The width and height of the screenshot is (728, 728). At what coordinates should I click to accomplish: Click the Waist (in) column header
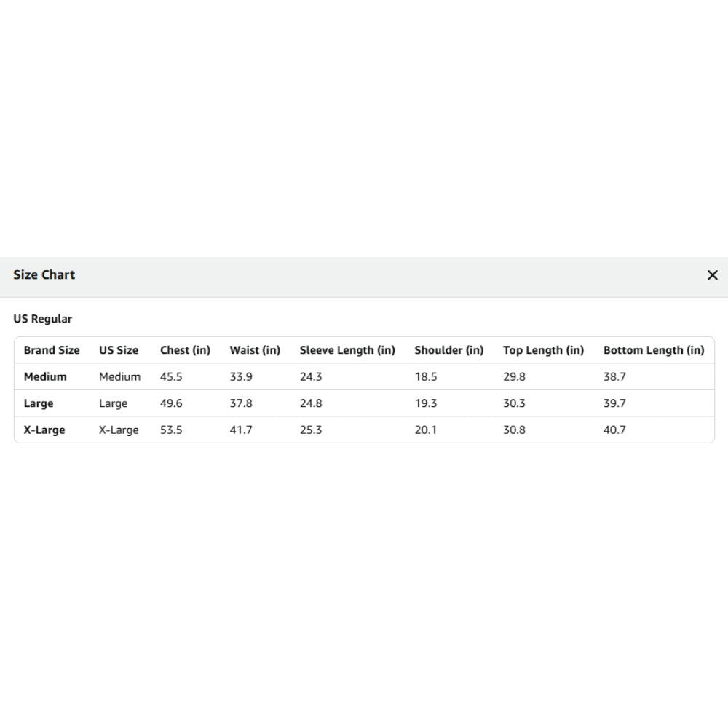pos(255,350)
